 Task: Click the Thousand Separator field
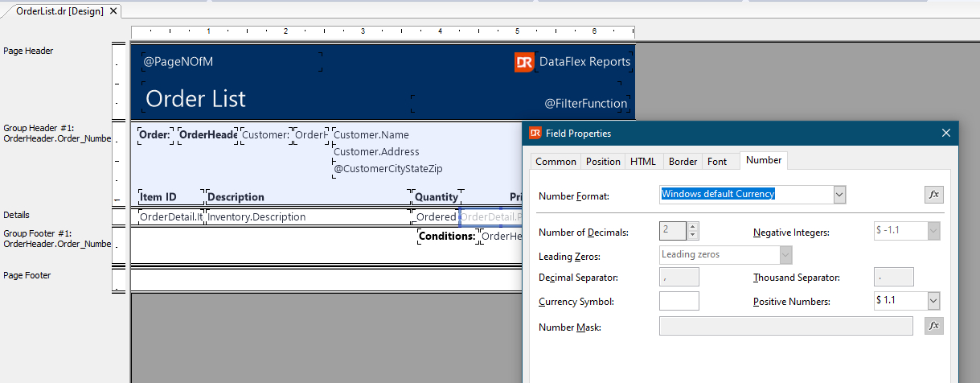click(x=893, y=278)
